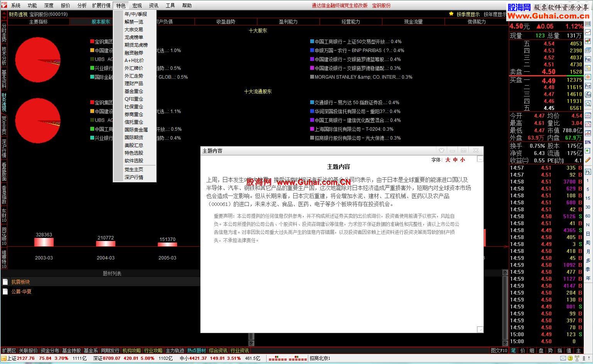593x364 pixels.
Task: Click the star icon beside 按季度显示
Action: click(x=451, y=14)
